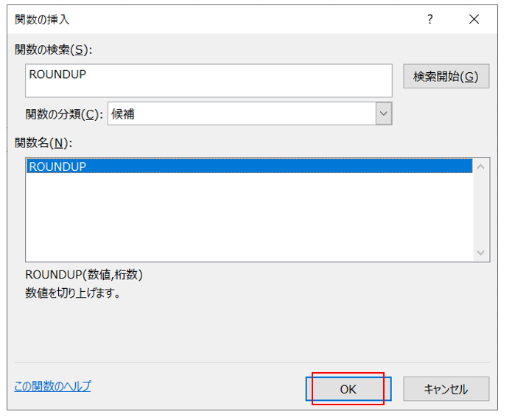
Task: Click the chevron arrow of the category dropdown
Action: click(x=383, y=113)
